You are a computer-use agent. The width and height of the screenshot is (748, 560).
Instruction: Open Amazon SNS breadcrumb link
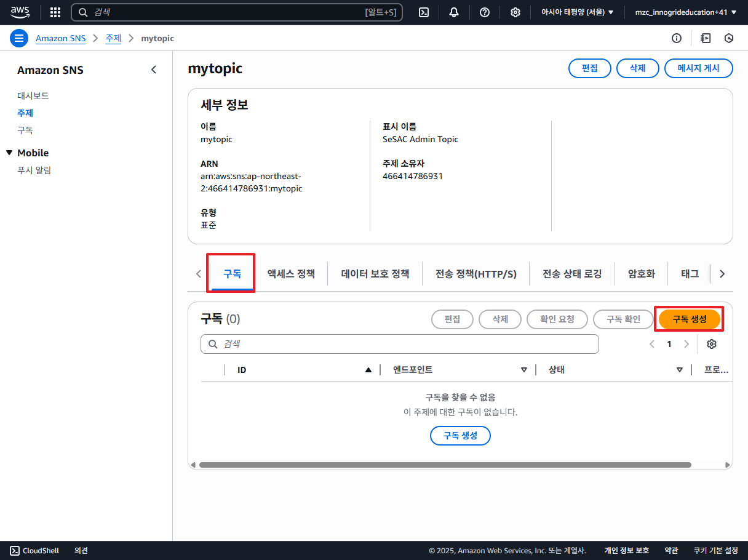coord(61,38)
